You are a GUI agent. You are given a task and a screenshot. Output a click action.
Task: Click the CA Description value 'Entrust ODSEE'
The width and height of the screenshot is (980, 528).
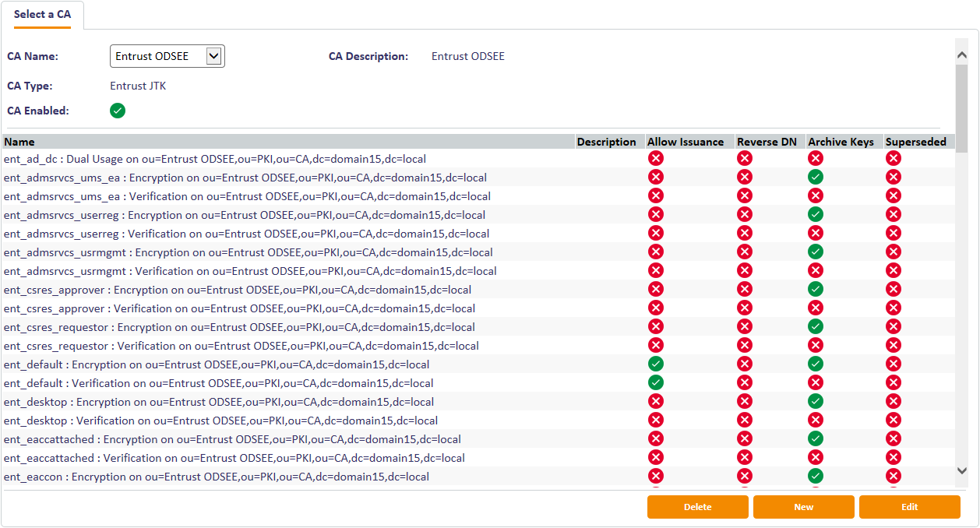[468, 56]
